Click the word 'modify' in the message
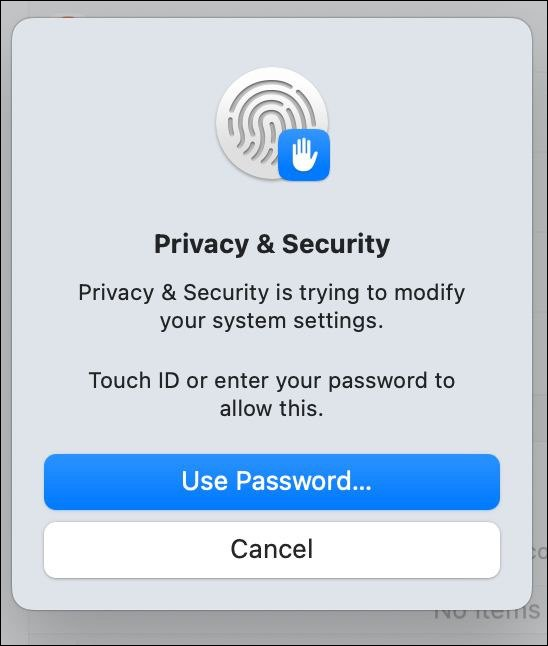This screenshot has height=646, width=548. pyautogui.click(x=430, y=293)
